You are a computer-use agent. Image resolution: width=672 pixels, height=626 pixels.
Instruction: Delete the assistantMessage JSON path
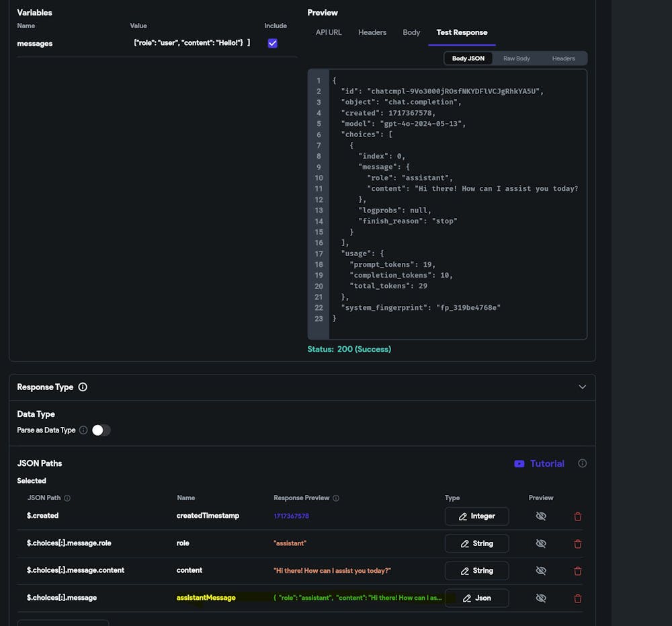coord(578,598)
